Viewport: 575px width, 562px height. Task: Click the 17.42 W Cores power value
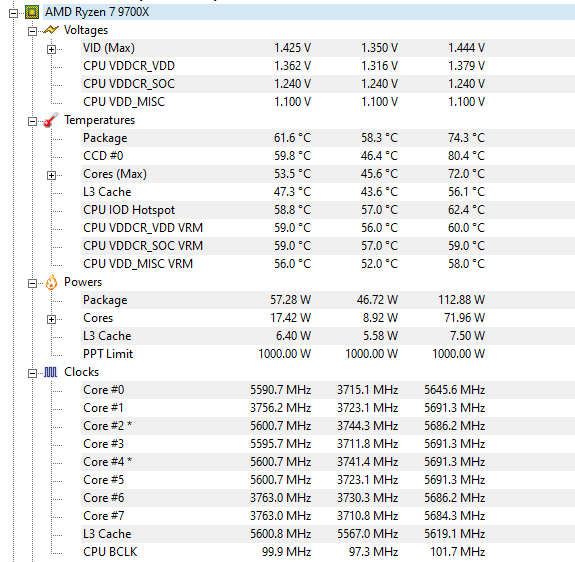point(290,318)
